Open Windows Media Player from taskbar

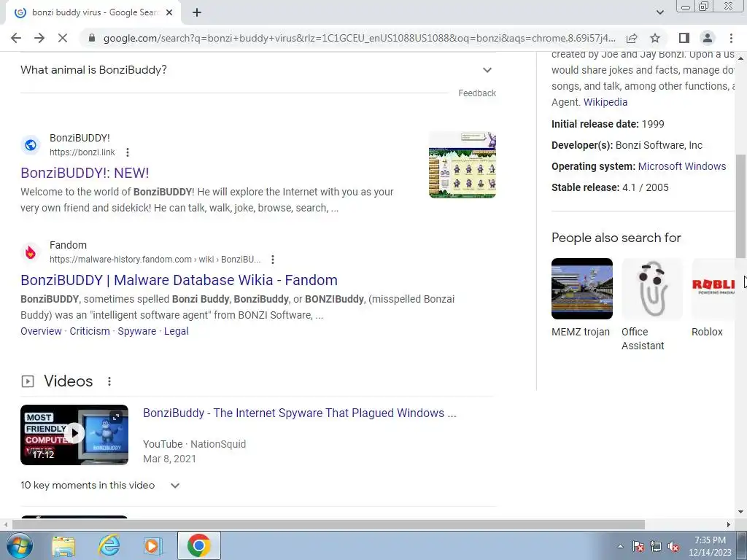pyautogui.click(x=153, y=545)
